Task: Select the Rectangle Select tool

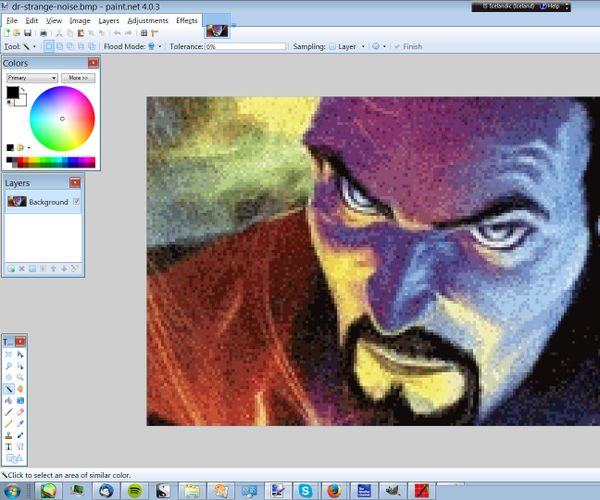Action: point(8,354)
